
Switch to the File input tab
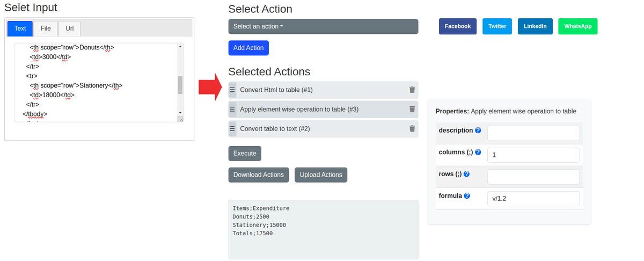(x=46, y=28)
